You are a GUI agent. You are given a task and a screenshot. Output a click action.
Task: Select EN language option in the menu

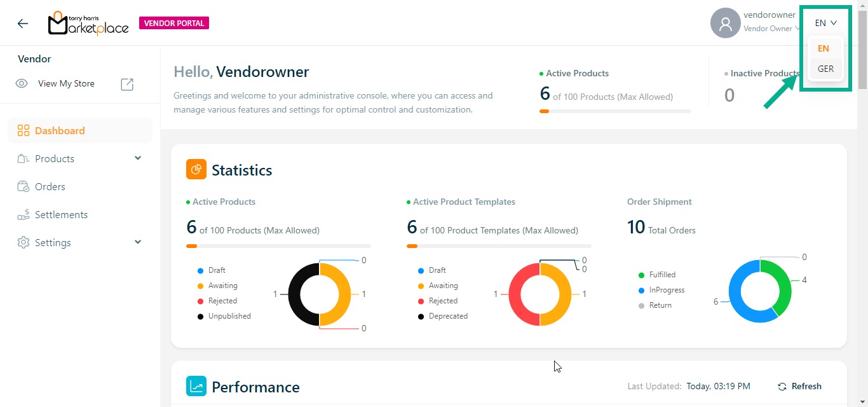(x=823, y=48)
